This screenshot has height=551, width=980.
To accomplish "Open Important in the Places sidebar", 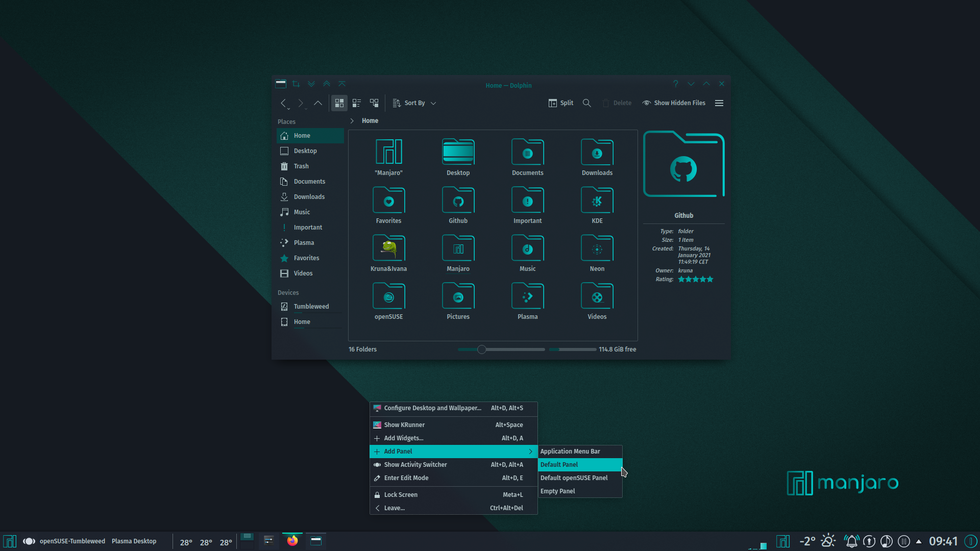I will [310, 228].
